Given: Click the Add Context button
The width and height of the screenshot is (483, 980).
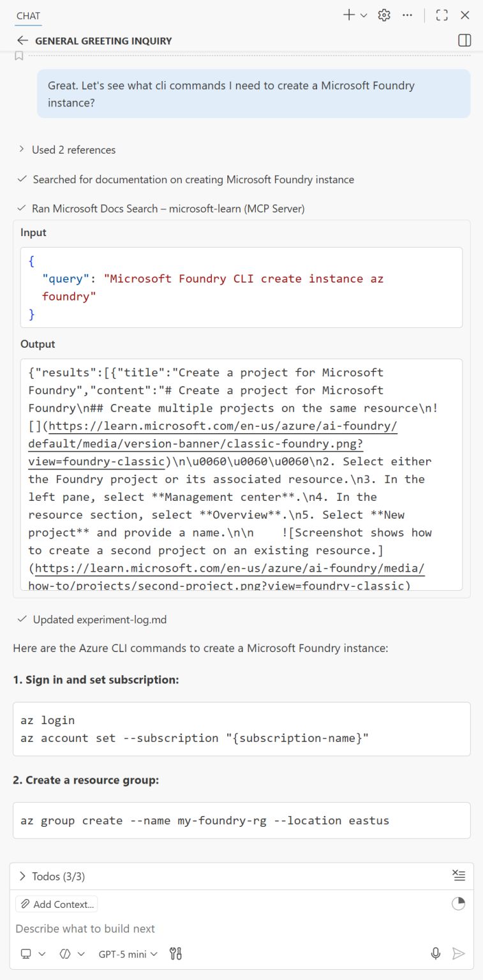Looking at the screenshot, I should pyautogui.click(x=56, y=903).
